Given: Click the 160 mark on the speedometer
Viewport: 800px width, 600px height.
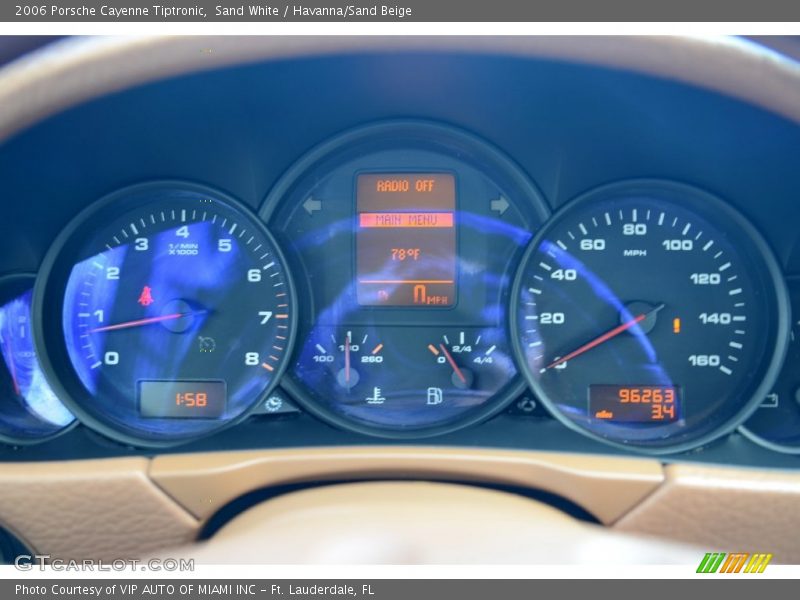Looking at the screenshot, I should [x=704, y=361].
